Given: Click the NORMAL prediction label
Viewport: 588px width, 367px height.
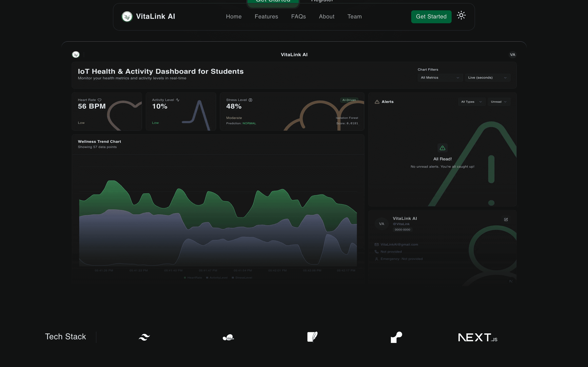Looking at the screenshot, I should (249, 123).
